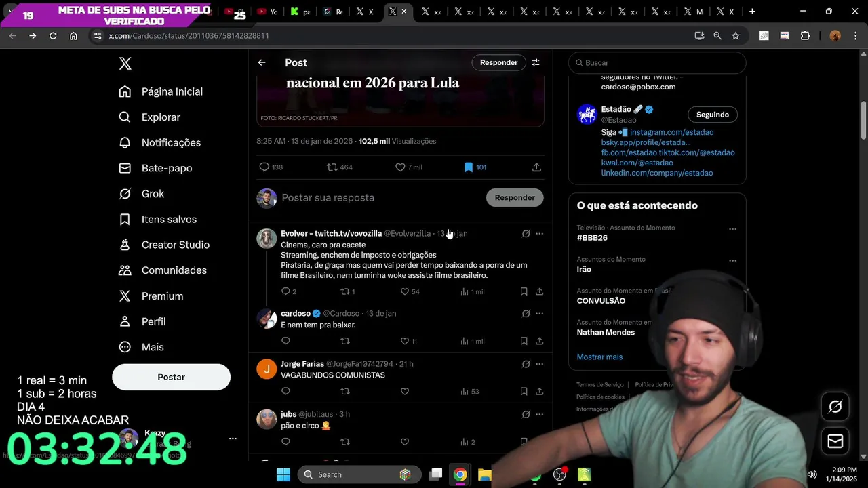Bookmark Evolver's reply
The width and height of the screenshot is (868, 488).
coord(524,291)
